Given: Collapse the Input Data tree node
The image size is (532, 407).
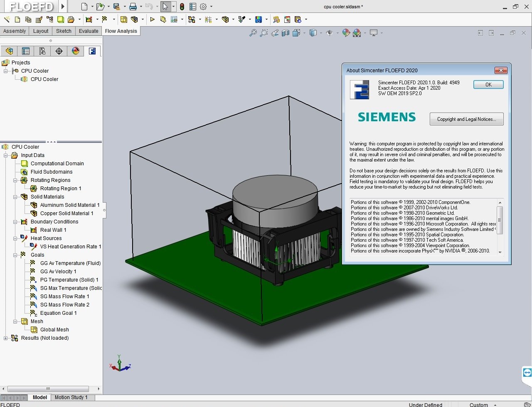Looking at the screenshot, I should 6,155.
